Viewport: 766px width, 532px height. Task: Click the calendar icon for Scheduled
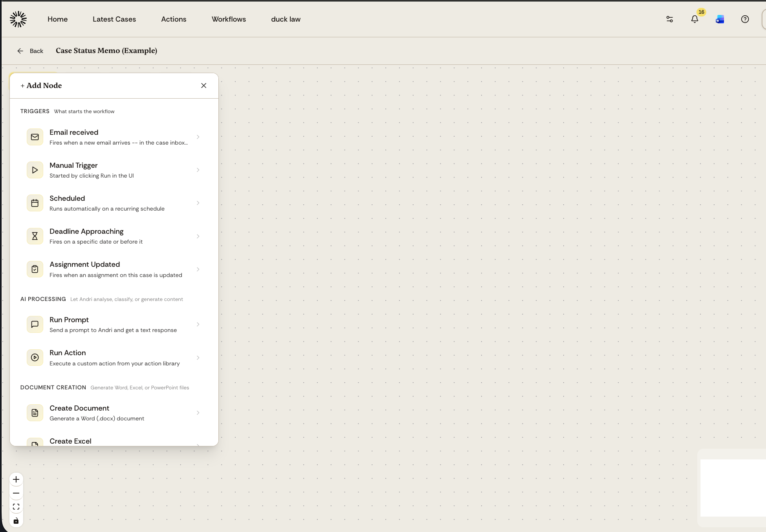[35, 203]
